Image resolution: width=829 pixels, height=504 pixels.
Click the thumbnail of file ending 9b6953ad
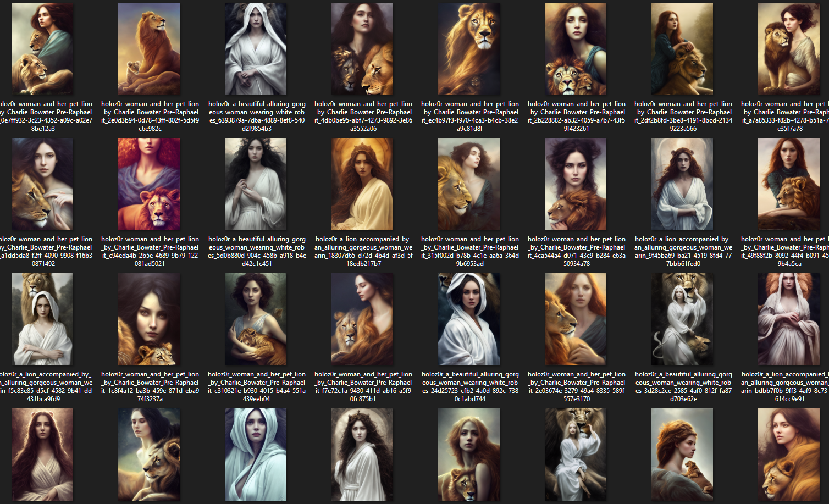coord(469,184)
